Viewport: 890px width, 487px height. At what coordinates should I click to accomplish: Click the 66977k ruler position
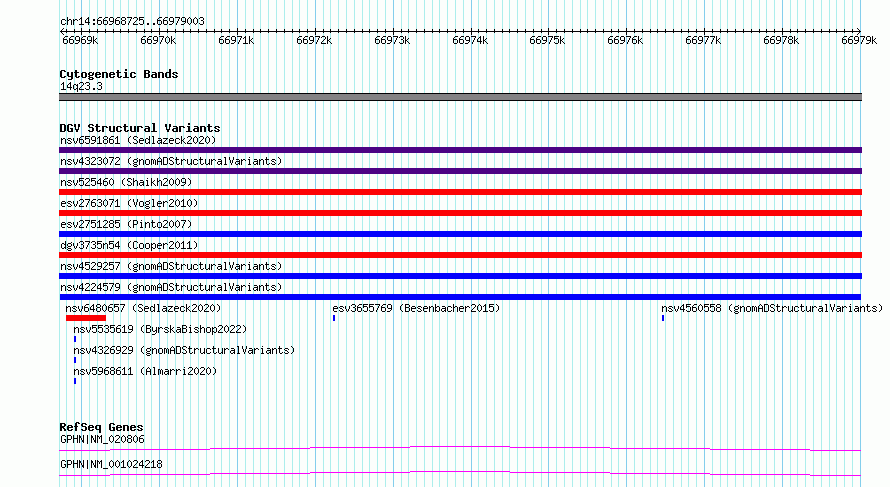[x=703, y=40]
